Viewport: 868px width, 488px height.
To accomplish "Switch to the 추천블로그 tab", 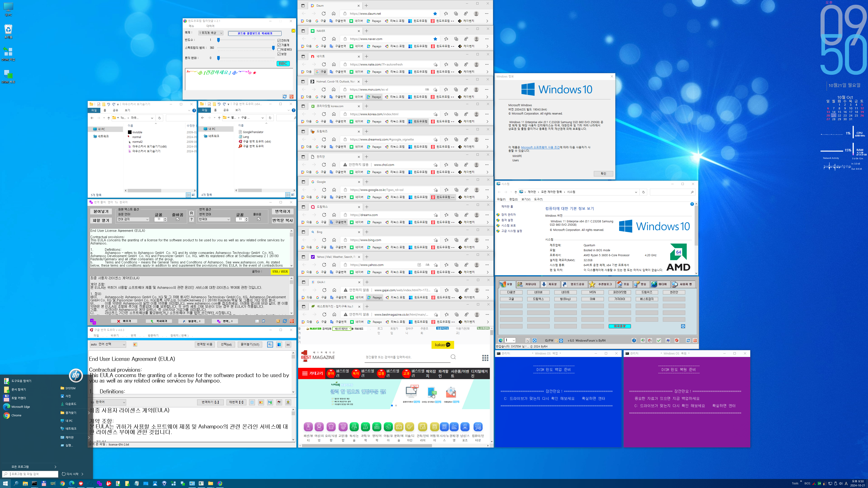I will point(601,284).
